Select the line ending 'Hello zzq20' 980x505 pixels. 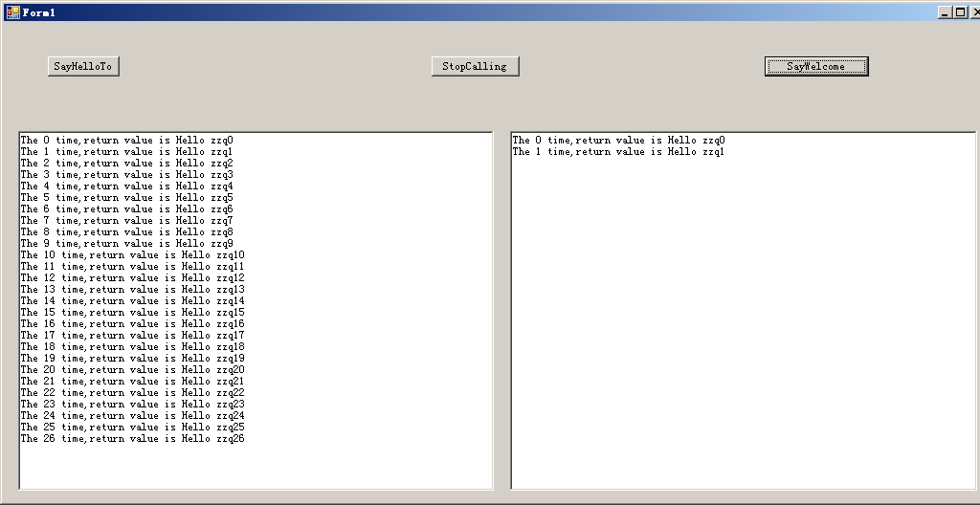132,369
